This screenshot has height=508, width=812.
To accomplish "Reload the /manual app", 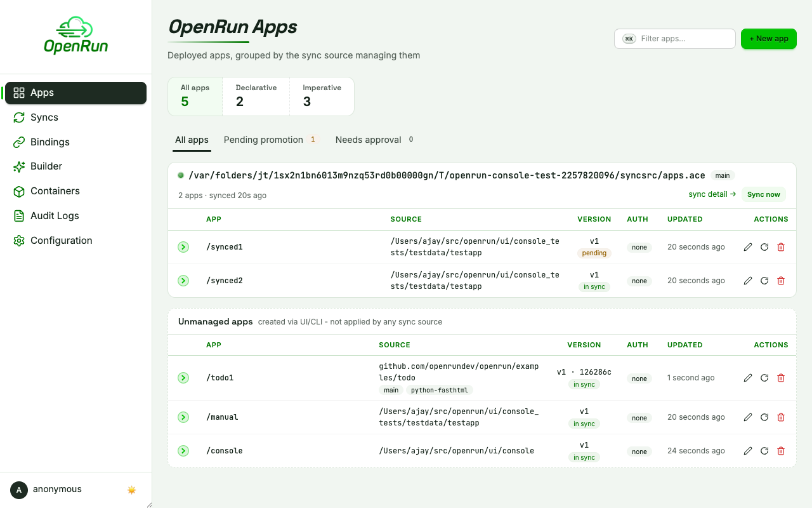I will [x=764, y=417].
